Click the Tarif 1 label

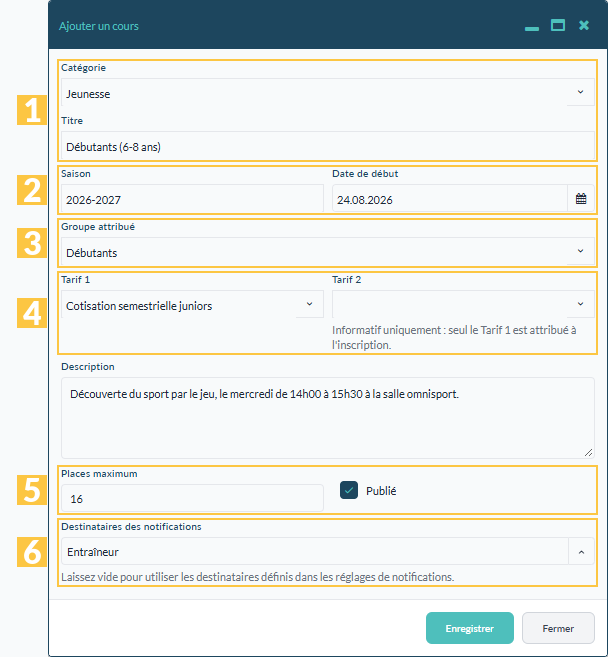(75, 279)
